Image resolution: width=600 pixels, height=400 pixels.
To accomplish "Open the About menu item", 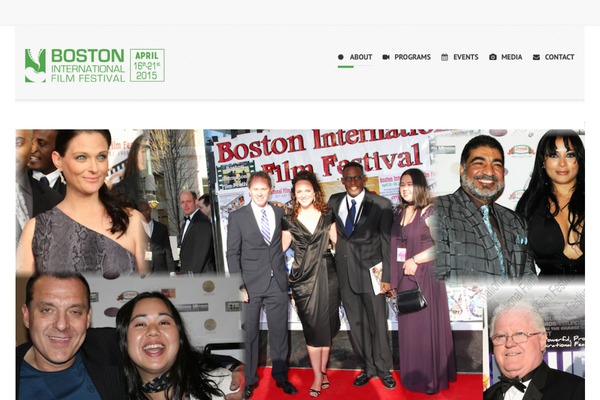I will (x=361, y=57).
